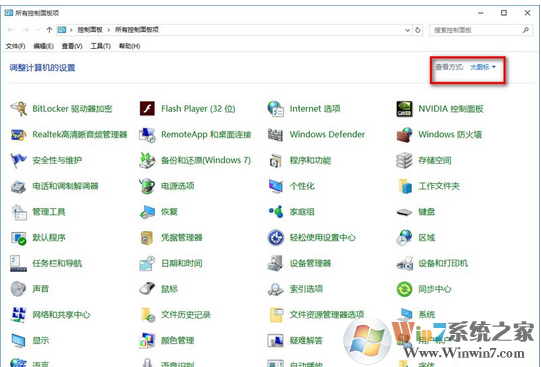Click the 系统 link text
Screen dimensions: 541x367
(x=426, y=315)
